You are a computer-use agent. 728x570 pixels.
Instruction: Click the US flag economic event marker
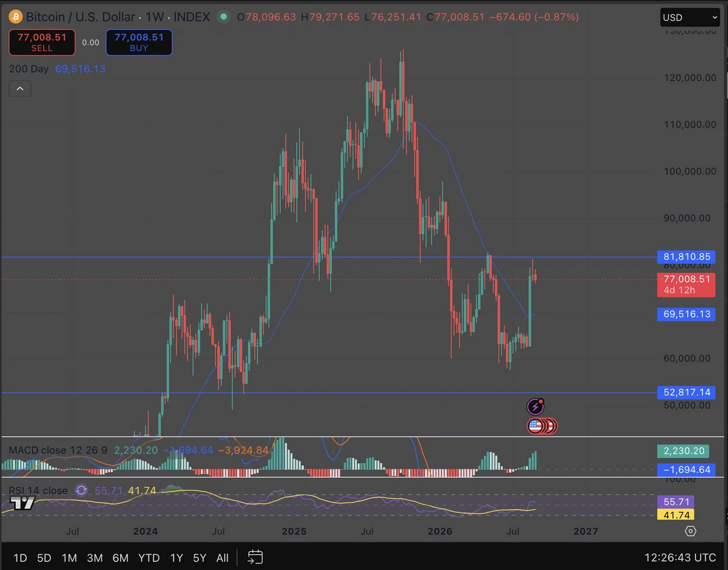click(x=535, y=426)
